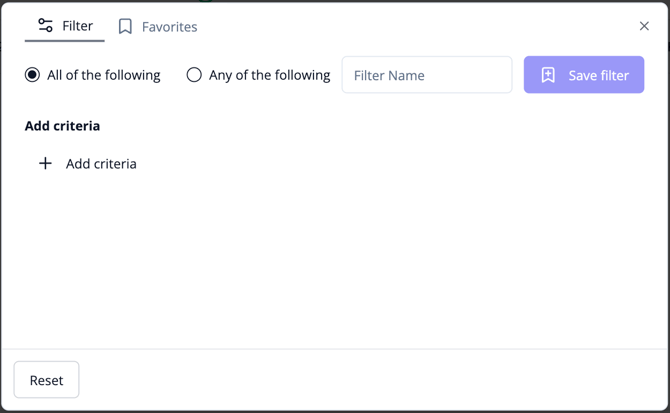Click the Add criteria link text
This screenshot has width=670, height=413.
click(101, 164)
